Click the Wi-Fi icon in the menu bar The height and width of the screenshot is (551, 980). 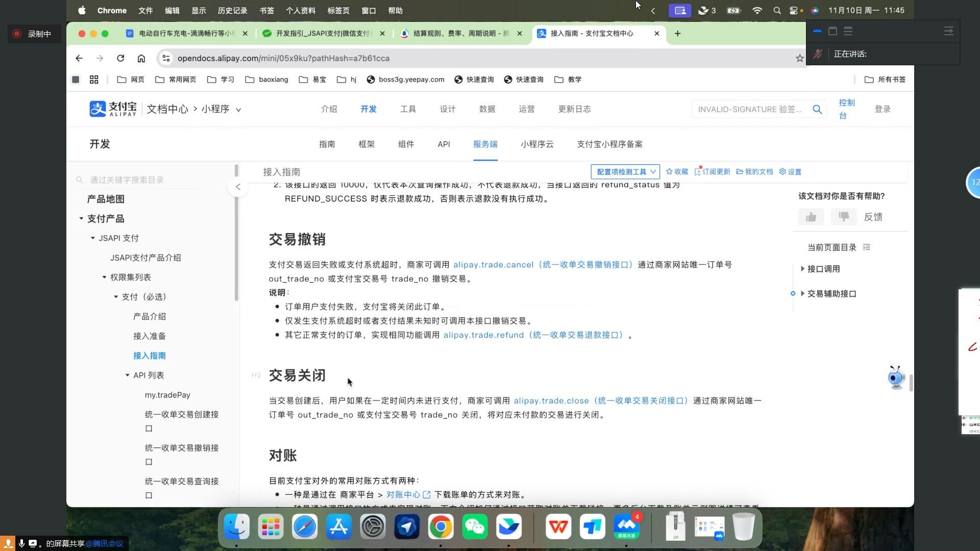point(757,10)
